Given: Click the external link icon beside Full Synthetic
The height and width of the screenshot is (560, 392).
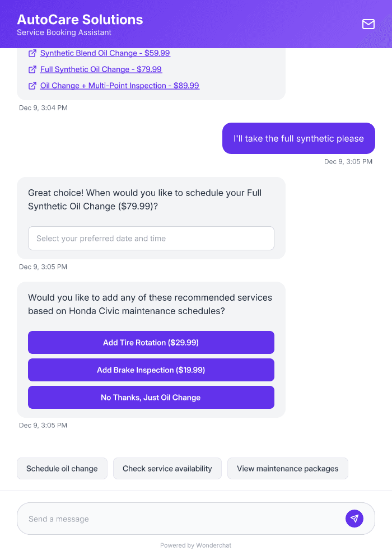Looking at the screenshot, I should [32, 69].
